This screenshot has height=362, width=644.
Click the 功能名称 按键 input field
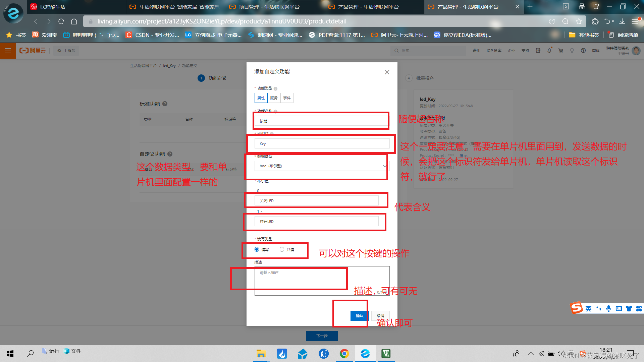pyautogui.click(x=322, y=121)
